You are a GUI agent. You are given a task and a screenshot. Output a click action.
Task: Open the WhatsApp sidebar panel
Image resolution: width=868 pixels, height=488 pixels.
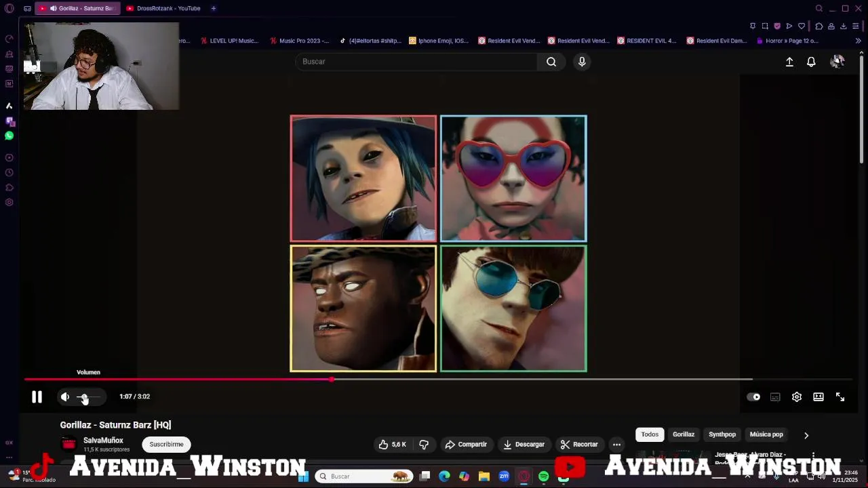(x=9, y=136)
